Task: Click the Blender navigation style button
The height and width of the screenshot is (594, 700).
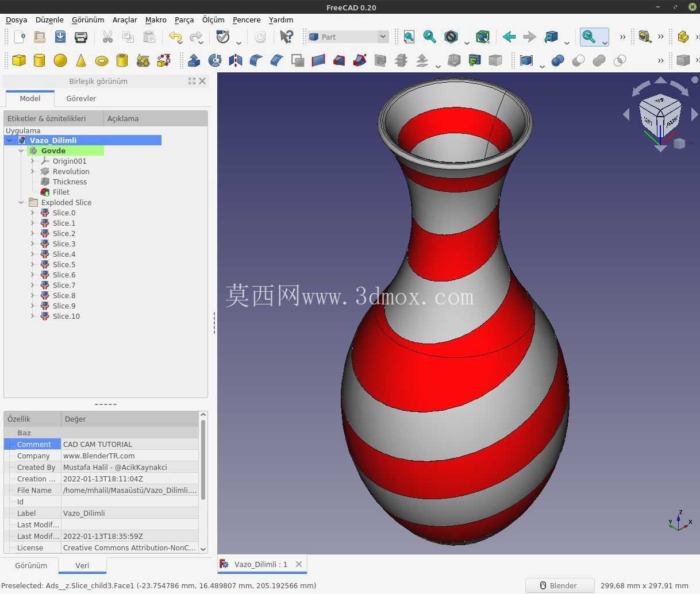Action: click(x=559, y=585)
